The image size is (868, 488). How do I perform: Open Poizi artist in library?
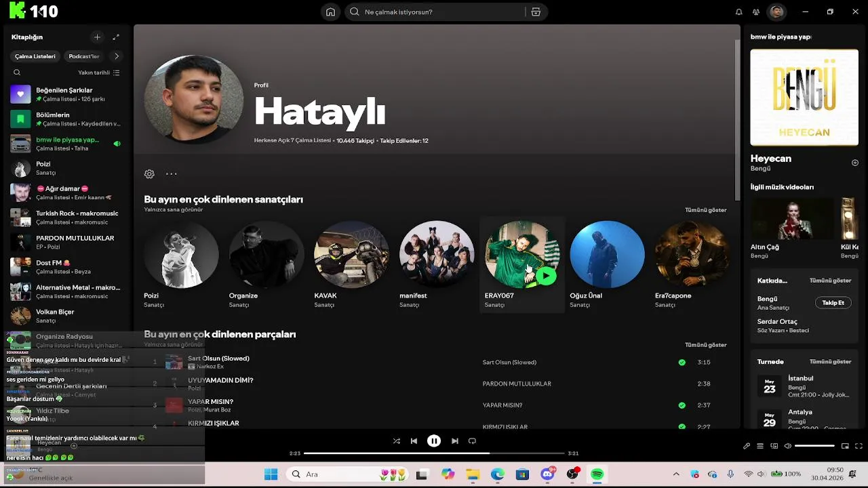pyautogui.click(x=66, y=168)
